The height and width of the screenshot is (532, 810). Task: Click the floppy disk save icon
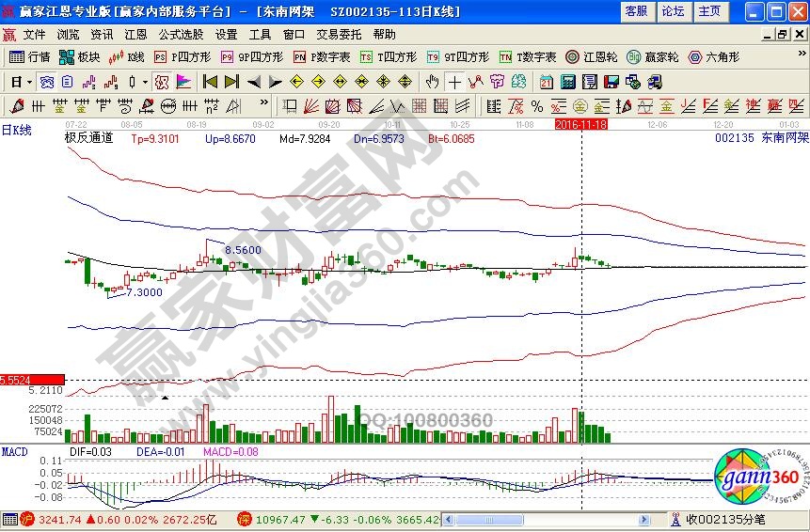point(611,82)
